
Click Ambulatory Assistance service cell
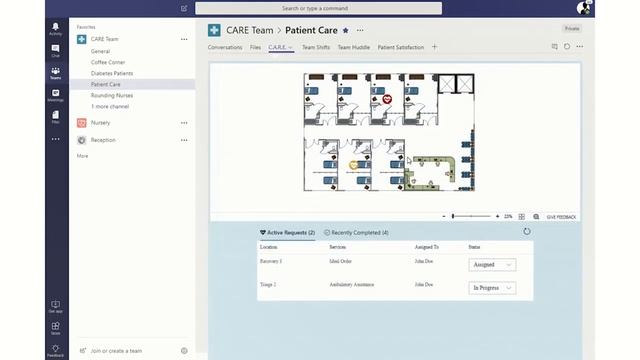pos(352,284)
